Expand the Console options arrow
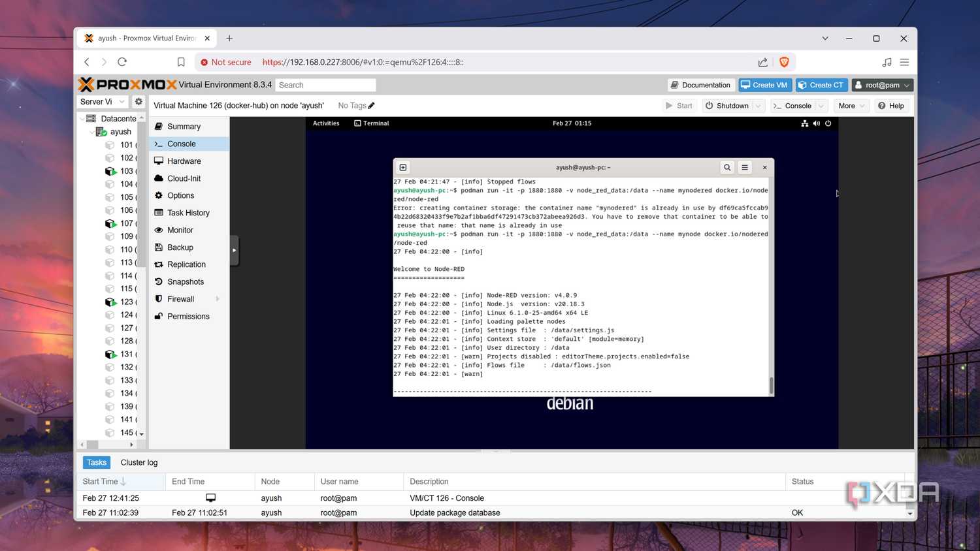This screenshot has height=551, width=980. pyautogui.click(x=821, y=106)
